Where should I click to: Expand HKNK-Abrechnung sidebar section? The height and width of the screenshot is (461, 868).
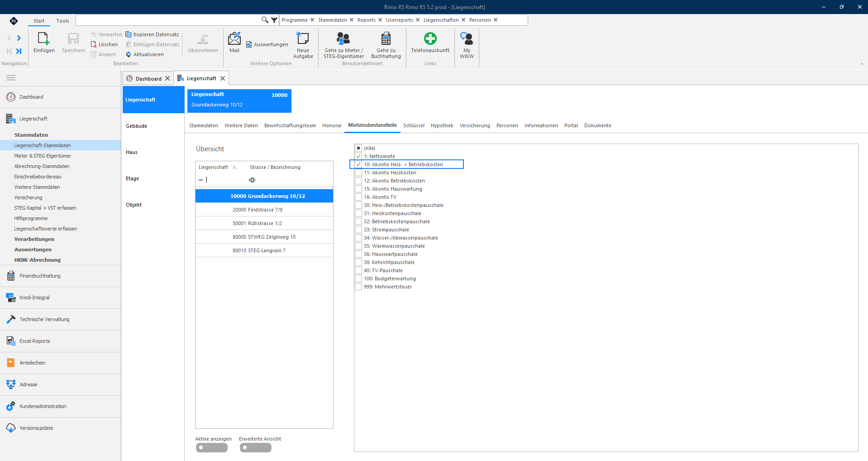point(38,260)
